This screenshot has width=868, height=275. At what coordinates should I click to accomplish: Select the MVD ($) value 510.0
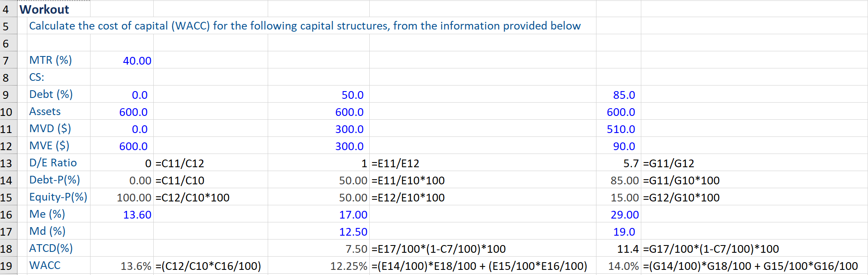click(620, 129)
